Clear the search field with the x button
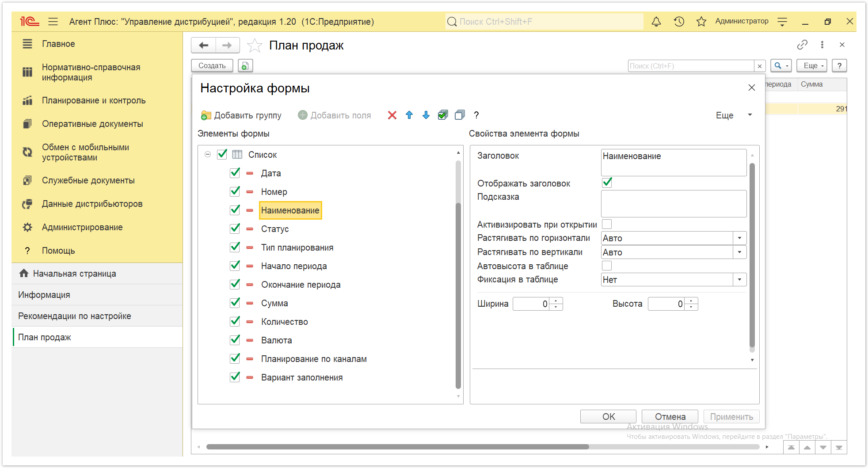The width and height of the screenshot is (868, 468). click(760, 66)
